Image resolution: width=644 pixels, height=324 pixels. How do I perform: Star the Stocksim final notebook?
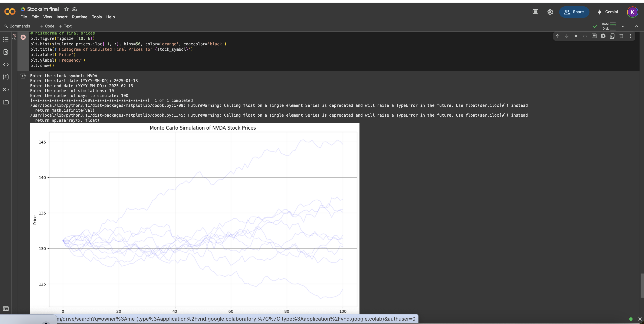(x=66, y=9)
